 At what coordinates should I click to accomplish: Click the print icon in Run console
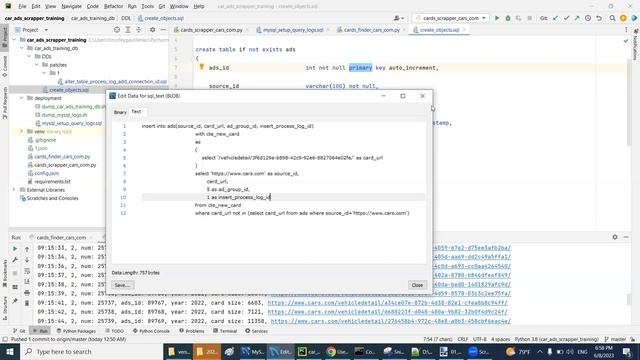pos(27,293)
